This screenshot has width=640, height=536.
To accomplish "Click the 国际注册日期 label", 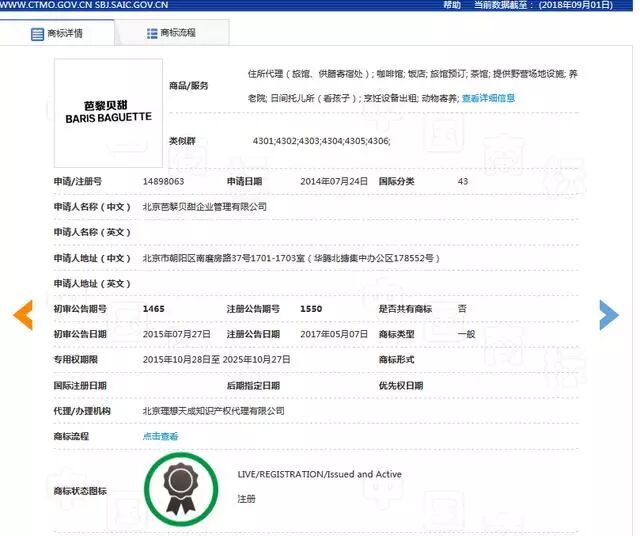I will coord(80,386).
